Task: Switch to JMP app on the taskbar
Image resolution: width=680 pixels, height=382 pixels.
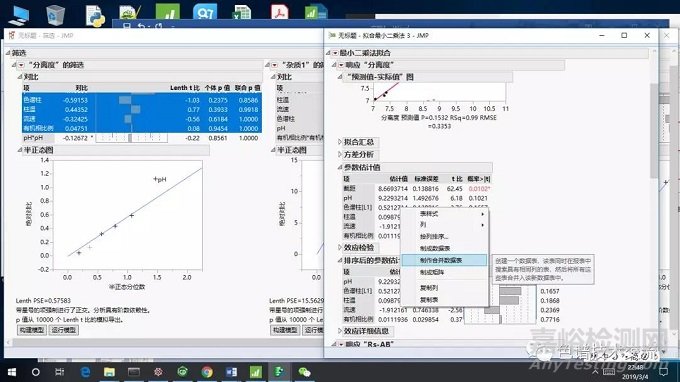Action: [280, 372]
